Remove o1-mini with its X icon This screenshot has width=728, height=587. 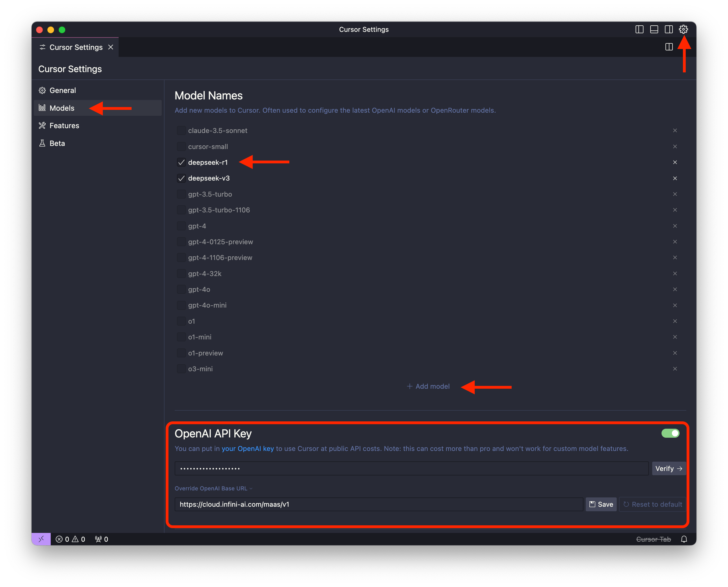(x=675, y=337)
